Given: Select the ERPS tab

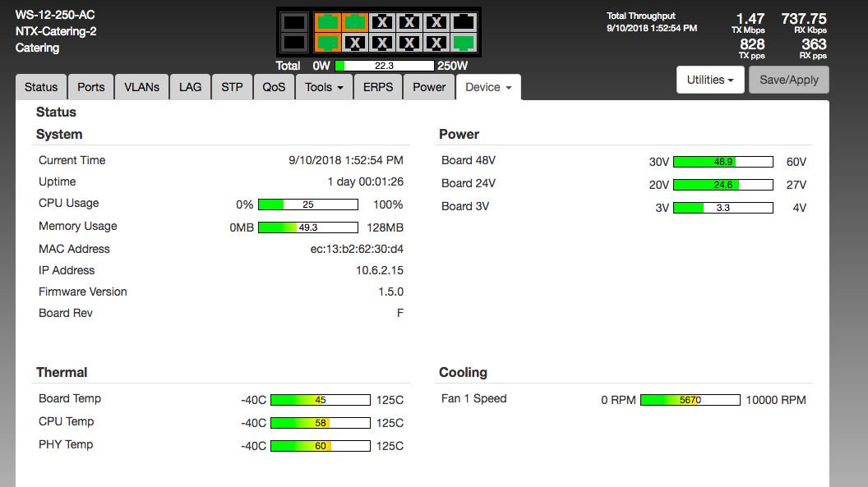Looking at the screenshot, I should pos(378,87).
